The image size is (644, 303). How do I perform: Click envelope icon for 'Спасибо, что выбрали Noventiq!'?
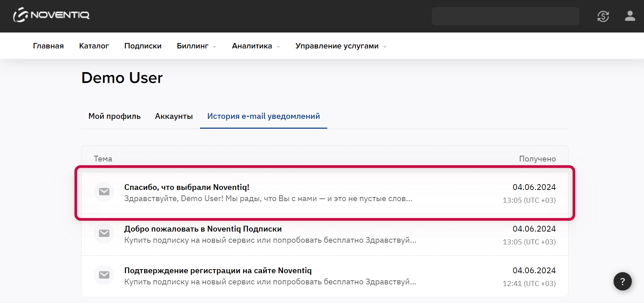coord(104,192)
